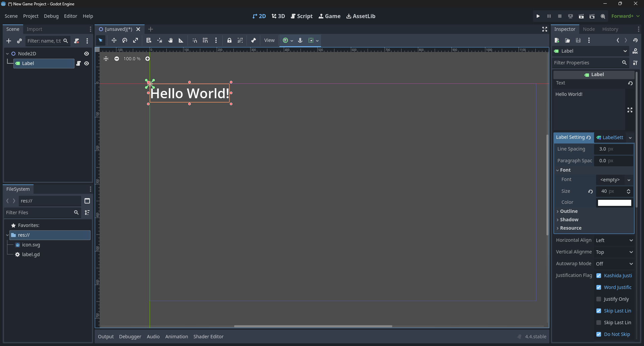Open the Horizontal Alignment dropdown

(614, 240)
